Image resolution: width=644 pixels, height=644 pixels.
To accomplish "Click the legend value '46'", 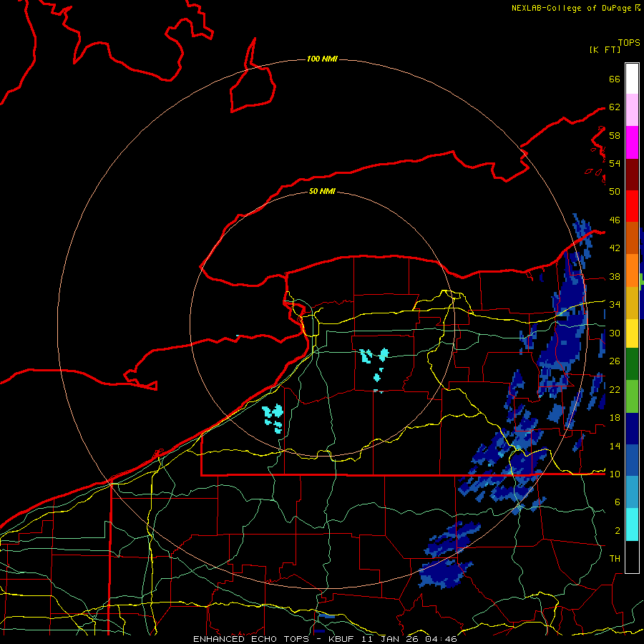I will click(615, 220).
